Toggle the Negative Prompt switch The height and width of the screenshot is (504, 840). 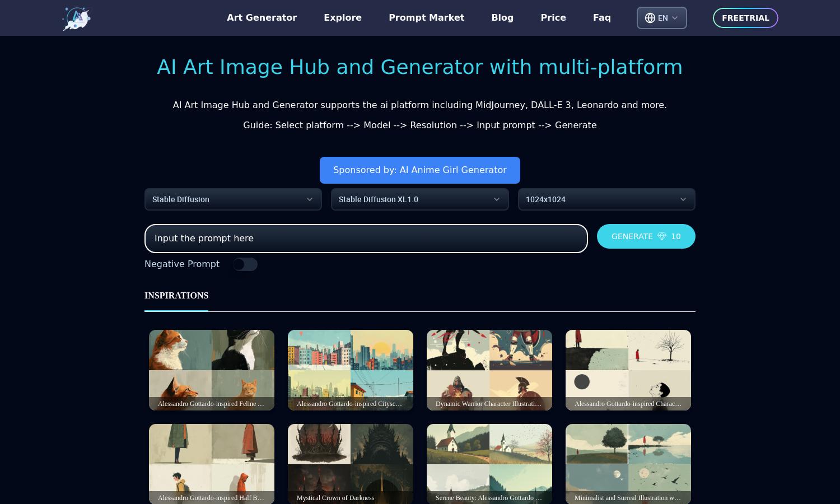tap(245, 264)
